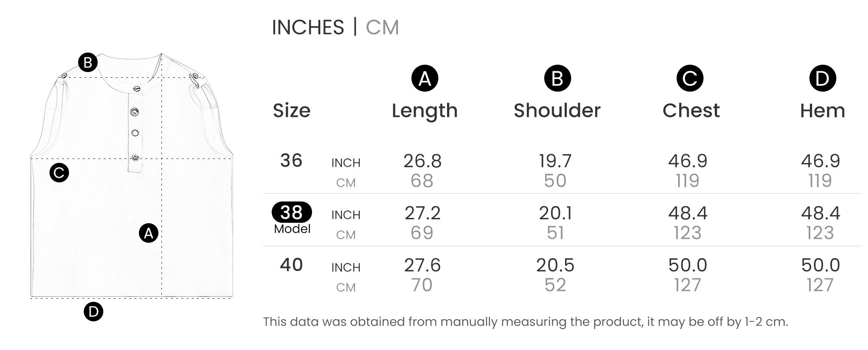Click the Chest column header

[691, 111]
